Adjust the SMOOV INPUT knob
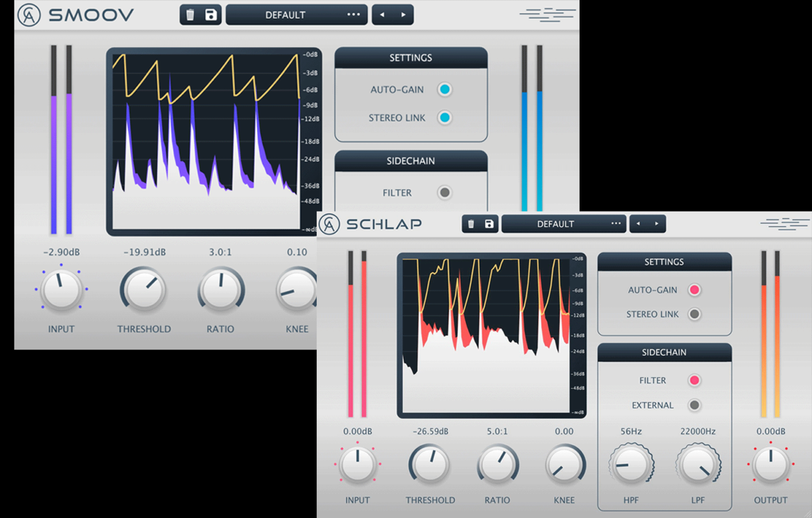Screen dimensions: 812x518 pos(61,290)
